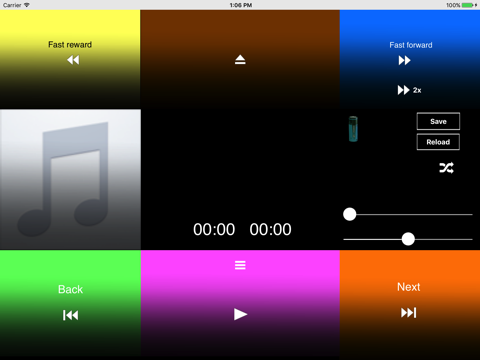480x360 pixels.
Task: Click the remaining time 00:00
Action: click(270, 229)
